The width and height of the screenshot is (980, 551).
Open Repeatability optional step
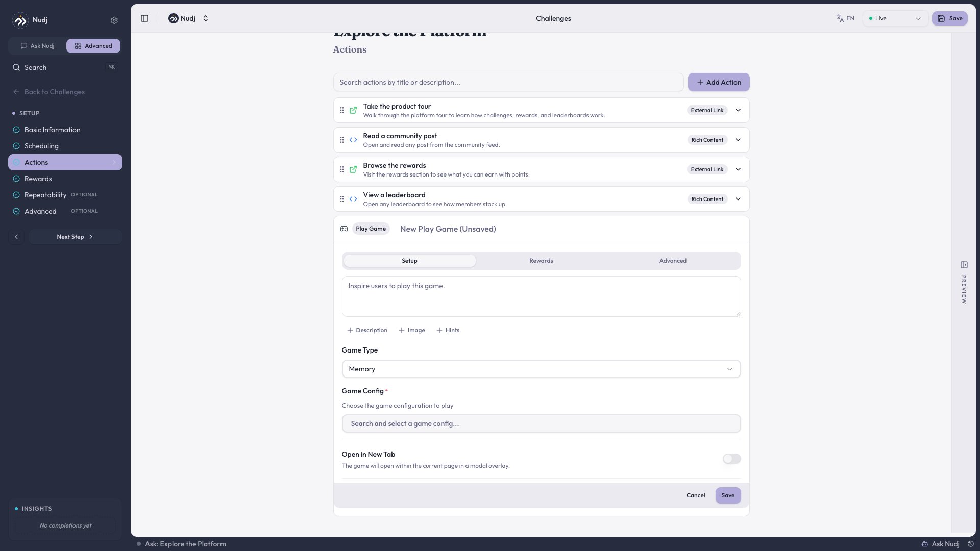point(65,195)
